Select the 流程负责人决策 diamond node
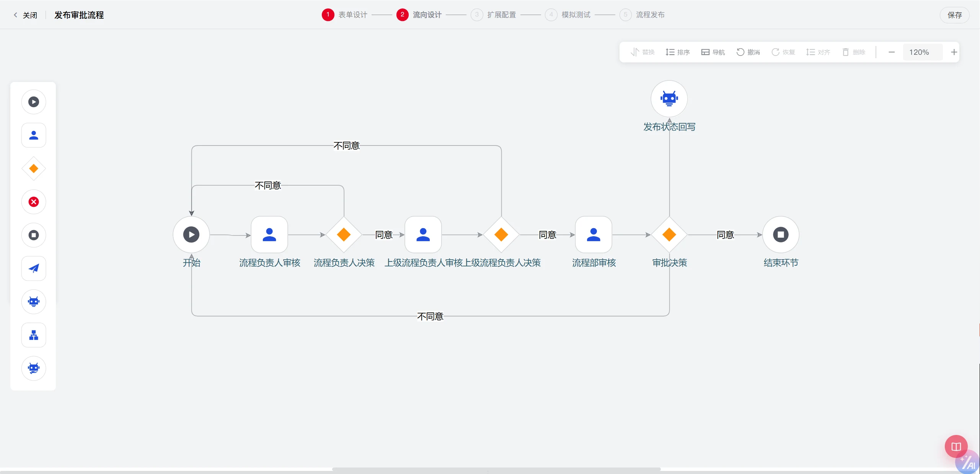Viewport: 980px width, 474px height. pos(344,235)
